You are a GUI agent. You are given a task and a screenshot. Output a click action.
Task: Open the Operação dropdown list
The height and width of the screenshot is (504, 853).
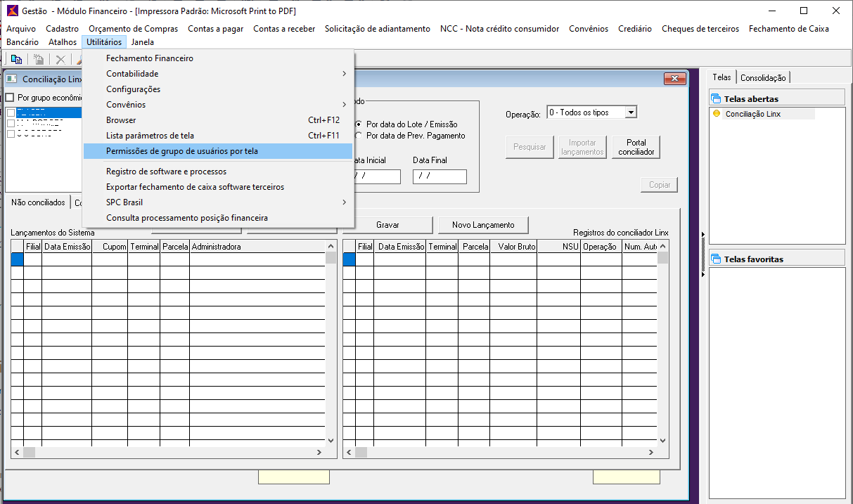tap(630, 112)
